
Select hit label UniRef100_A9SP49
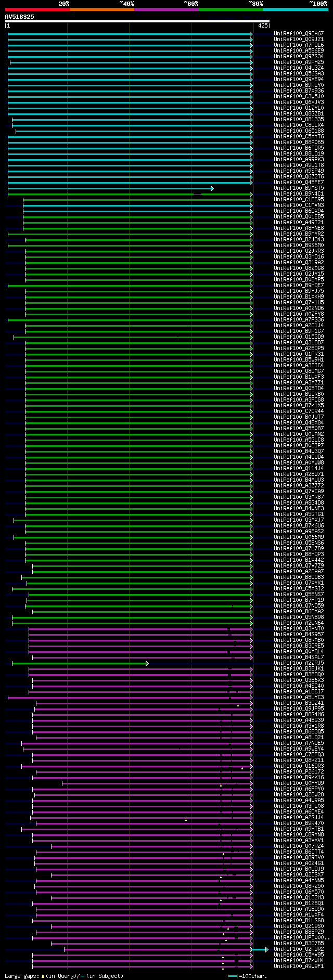(x=299, y=171)
